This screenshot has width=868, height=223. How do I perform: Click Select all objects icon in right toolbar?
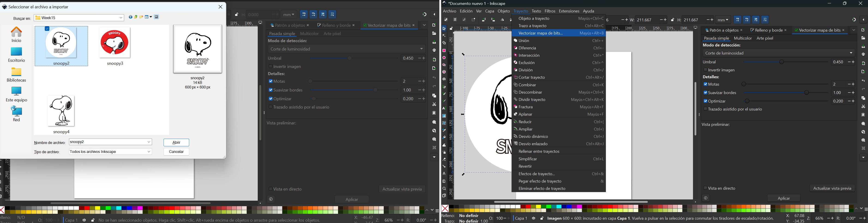click(x=446, y=20)
